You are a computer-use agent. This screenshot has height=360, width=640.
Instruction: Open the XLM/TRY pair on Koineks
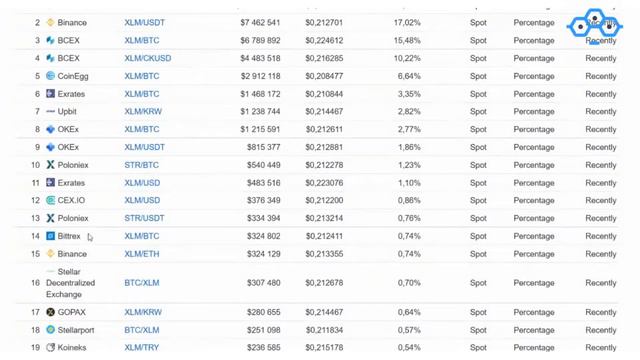click(x=142, y=348)
